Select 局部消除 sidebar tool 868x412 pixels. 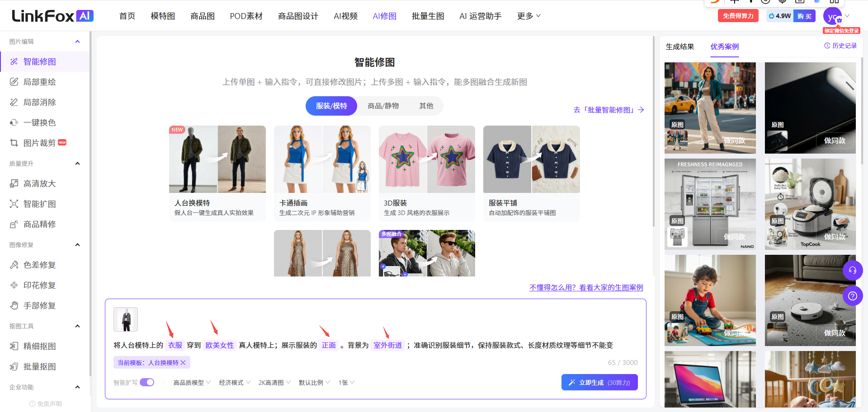click(x=39, y=102)
